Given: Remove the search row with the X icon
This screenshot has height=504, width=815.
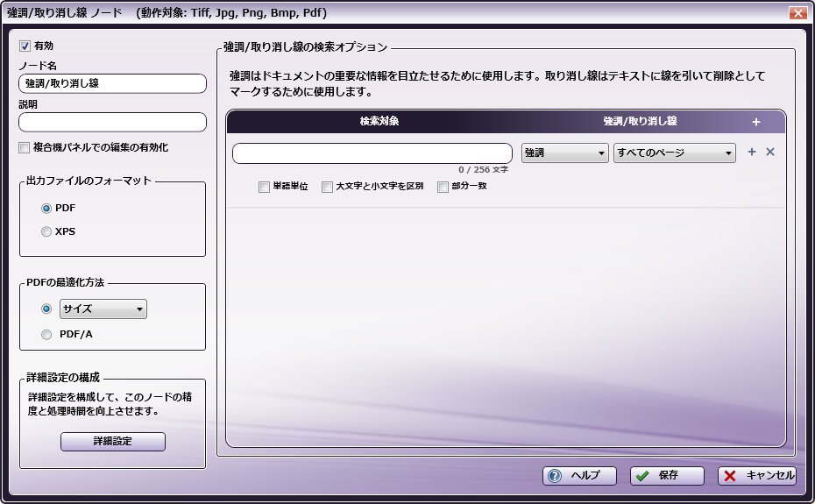Looking at the screenshot, I should tap(770, 152).
